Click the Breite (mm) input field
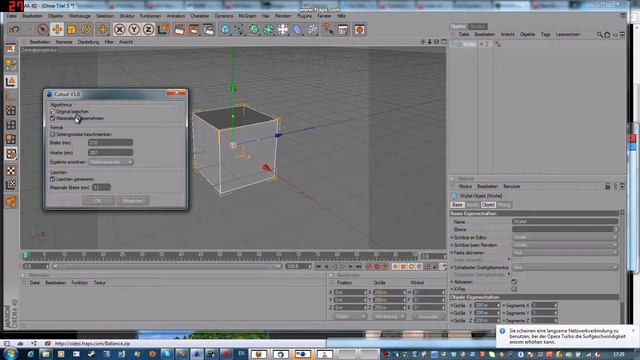640x360 pixels. [x=110, y=143]
